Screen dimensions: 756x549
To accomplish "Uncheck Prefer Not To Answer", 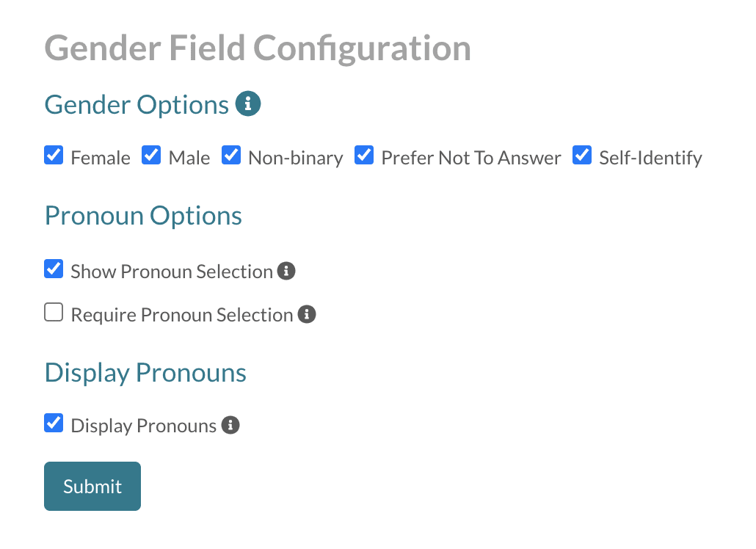I will (x=364, y=155).
